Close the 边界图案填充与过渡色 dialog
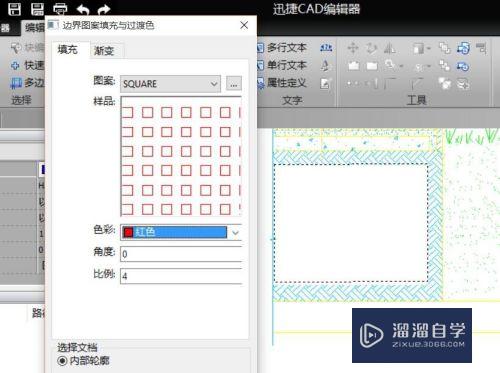 (x=244, y=25)
